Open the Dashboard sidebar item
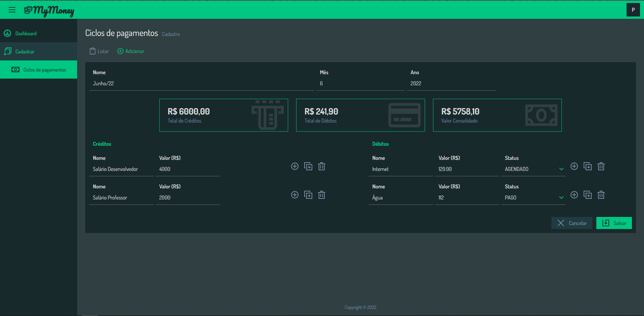This screenshot has height=316, width=644. (x=39, y=33)
